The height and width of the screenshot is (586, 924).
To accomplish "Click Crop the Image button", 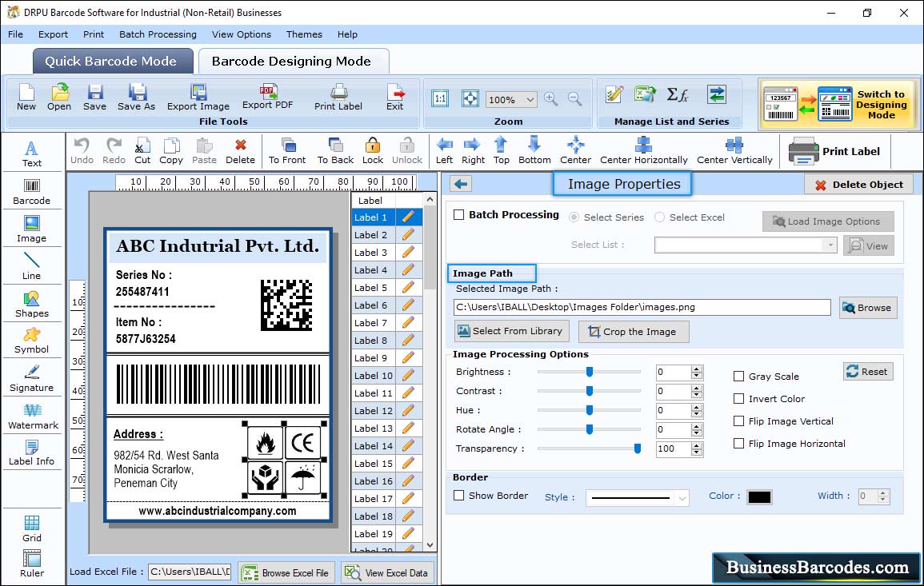I will click(x=634, y=332).
